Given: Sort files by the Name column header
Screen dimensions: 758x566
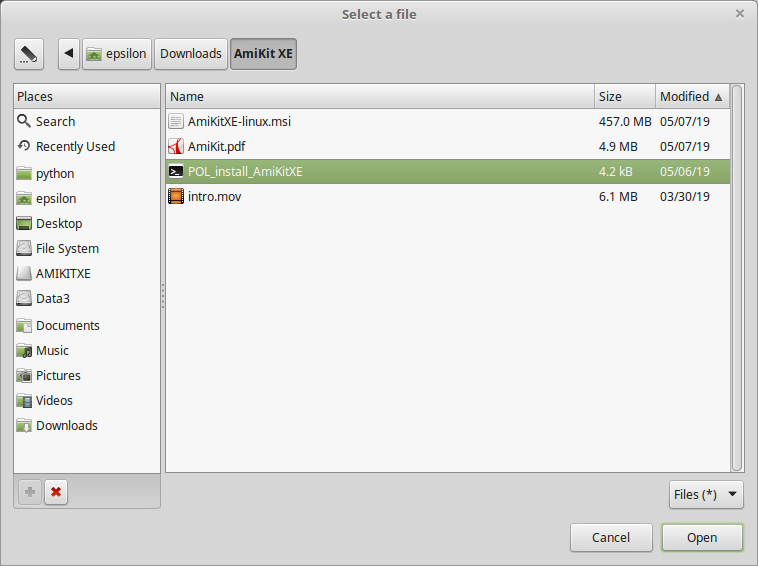Looking at the screenshot, I should click(380, 96).
